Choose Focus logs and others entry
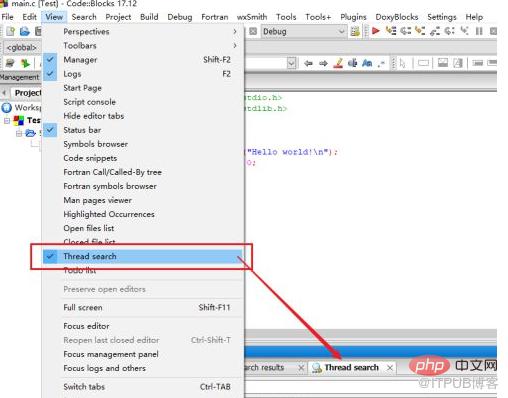This screenshot has height=398, width=508. 143,368
